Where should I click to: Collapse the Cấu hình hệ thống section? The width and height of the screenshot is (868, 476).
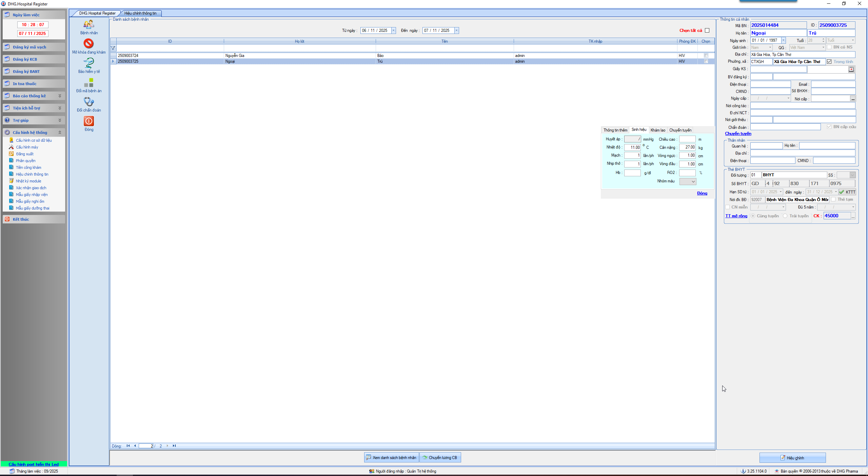coord(60,133)
